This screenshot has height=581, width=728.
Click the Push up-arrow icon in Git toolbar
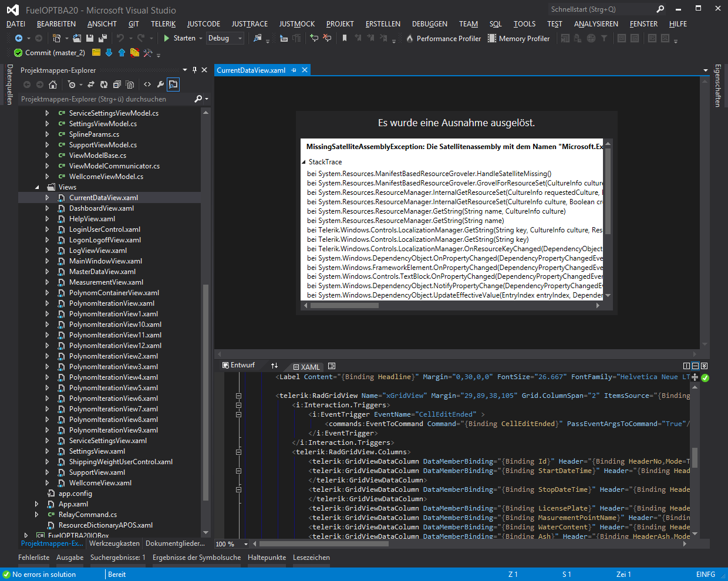pos(122,53)
